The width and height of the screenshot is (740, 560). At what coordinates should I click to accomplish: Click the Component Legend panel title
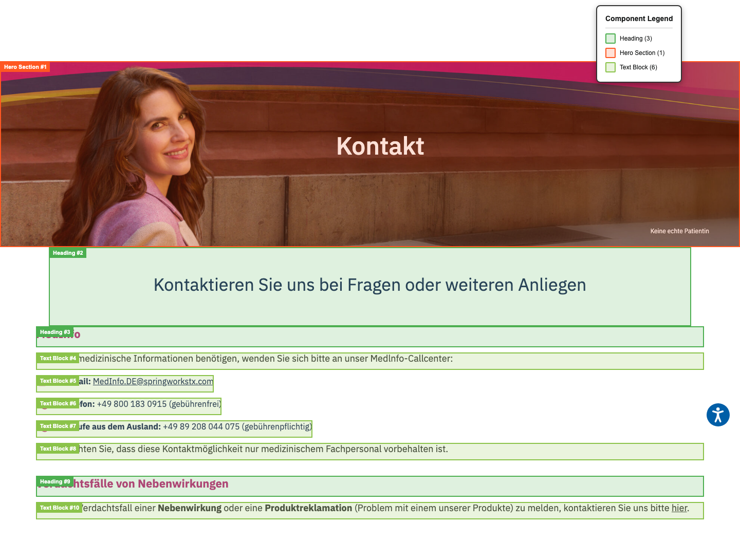coord(639,18)
